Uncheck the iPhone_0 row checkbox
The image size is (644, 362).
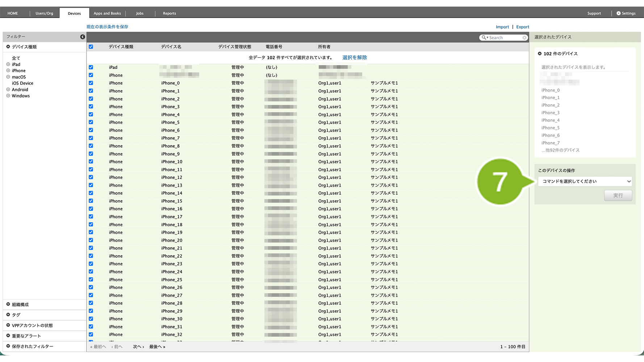(x=91, y=83)
